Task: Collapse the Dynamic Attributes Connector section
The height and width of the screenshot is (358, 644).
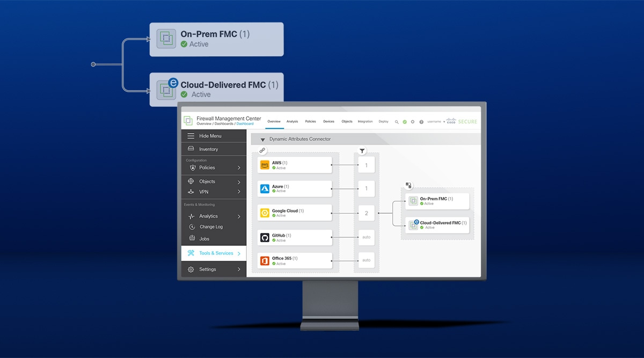Action: [262, 138]
